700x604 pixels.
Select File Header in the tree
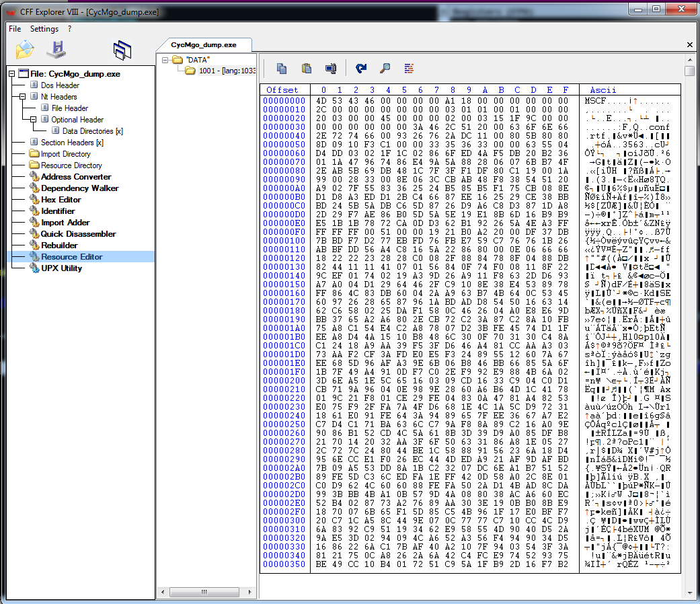click(70, 108)
